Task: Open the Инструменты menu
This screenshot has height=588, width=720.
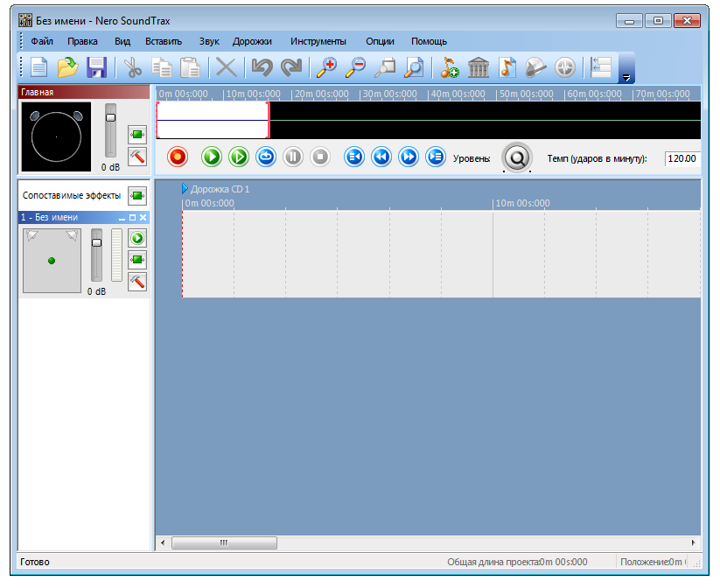Action: (318, 41)
